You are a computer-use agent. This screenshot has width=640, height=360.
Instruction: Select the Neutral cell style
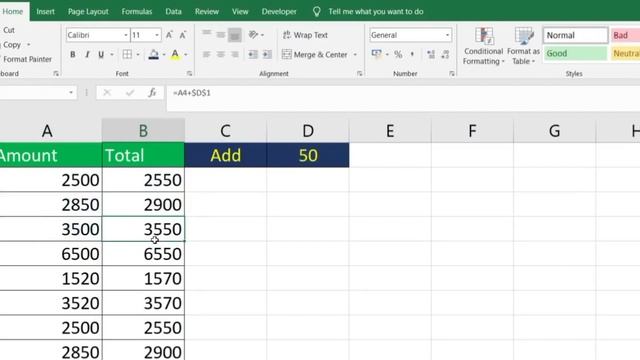[x=626, y=53]
